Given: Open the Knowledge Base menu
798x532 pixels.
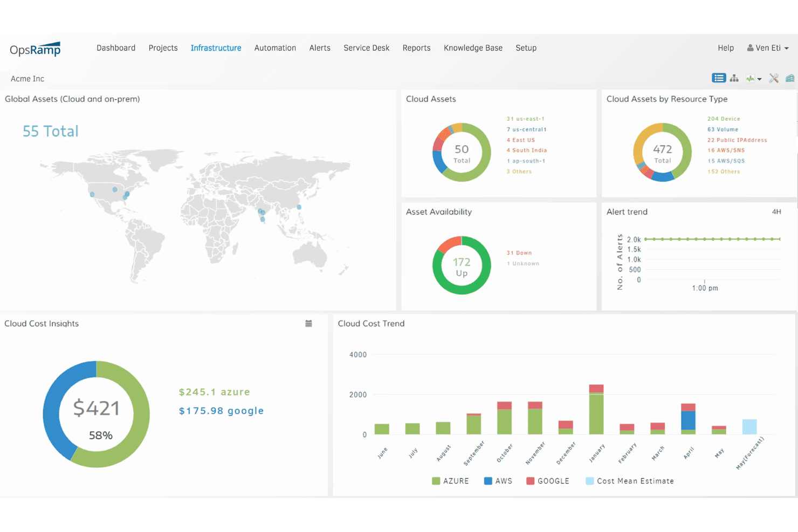Looking at the screenshot, I should point(473,48).
